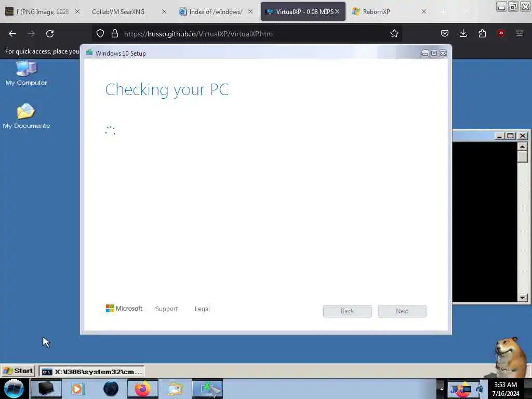Minimize the console window behind setup
The width and height of the screenshot is (532, 399).
point(498,136)
